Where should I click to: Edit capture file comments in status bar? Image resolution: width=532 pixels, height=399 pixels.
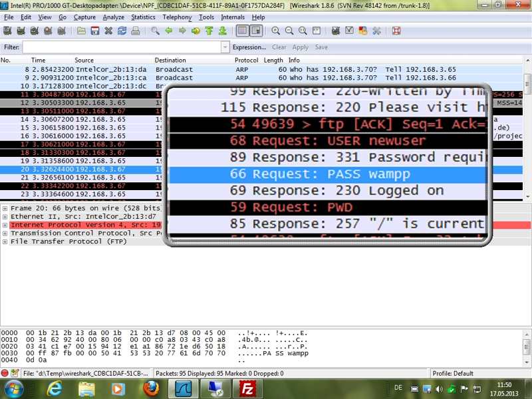coord(15,373)
